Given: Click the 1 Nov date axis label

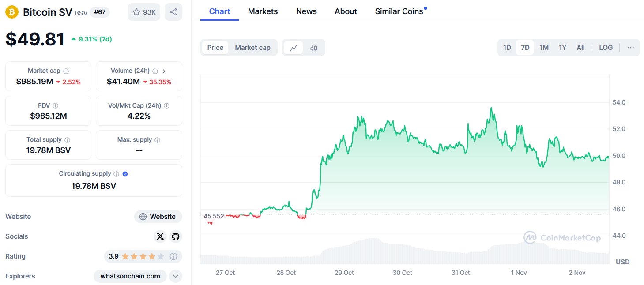Looking at the screenshot, I should click(x=519, y=273).
